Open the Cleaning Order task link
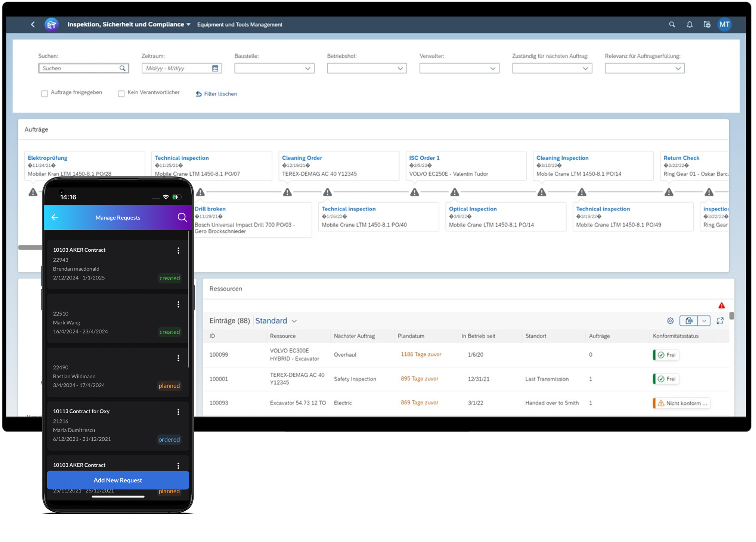756x542 pixels. pyautogui.click(x=302, y=158)
